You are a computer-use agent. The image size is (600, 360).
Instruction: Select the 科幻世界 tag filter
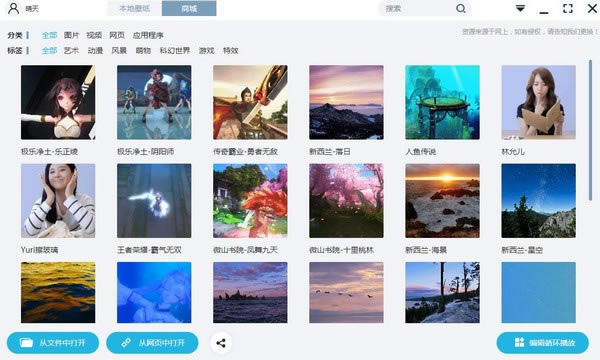(x=175, y=50)
